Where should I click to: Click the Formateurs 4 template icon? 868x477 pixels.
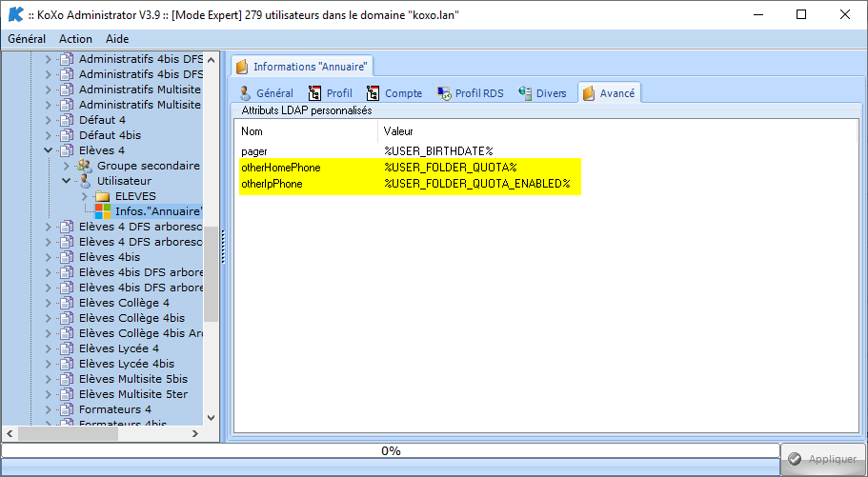[x=67, y=409]
